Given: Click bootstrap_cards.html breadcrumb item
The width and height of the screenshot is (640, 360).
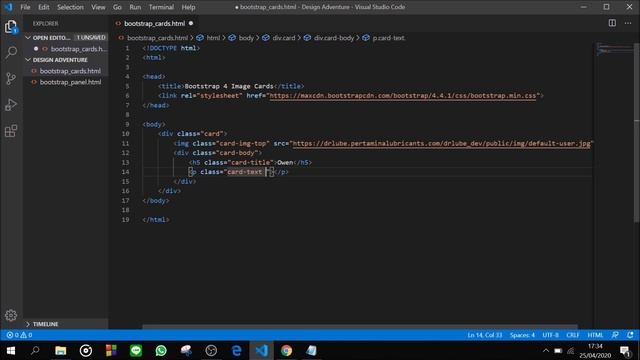Looking at the screenshot, I should (x=157, y=38).
